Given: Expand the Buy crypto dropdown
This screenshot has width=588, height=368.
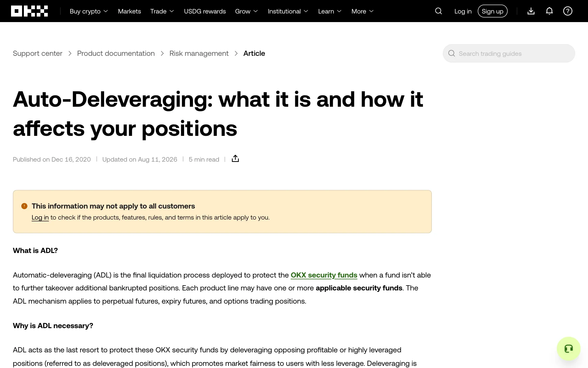Looking at the screenshot, I should [x=89, y=11].
